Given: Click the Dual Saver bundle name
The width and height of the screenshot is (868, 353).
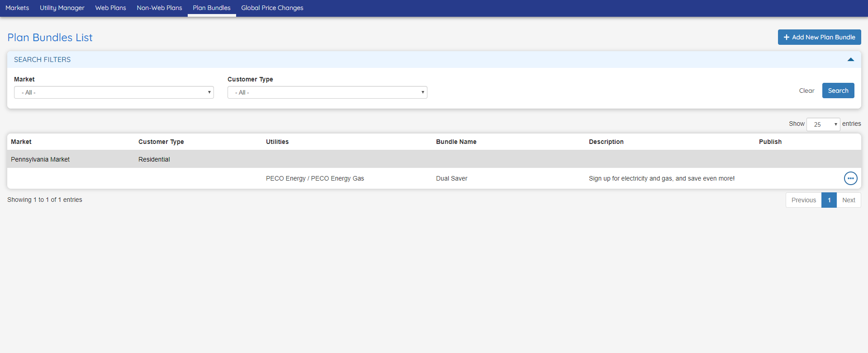Looking at the screenshot, I should point(451,178).
